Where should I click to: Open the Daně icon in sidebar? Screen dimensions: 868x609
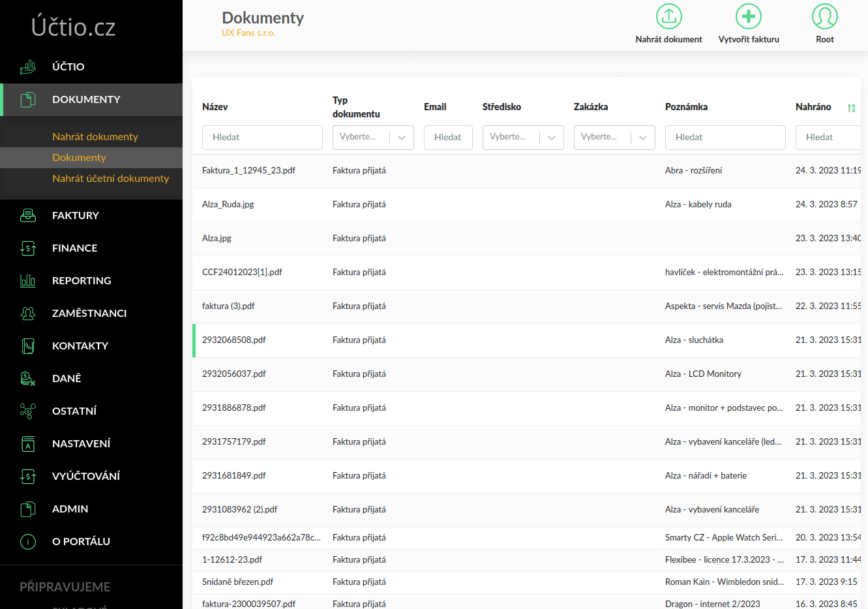point(28,378)
